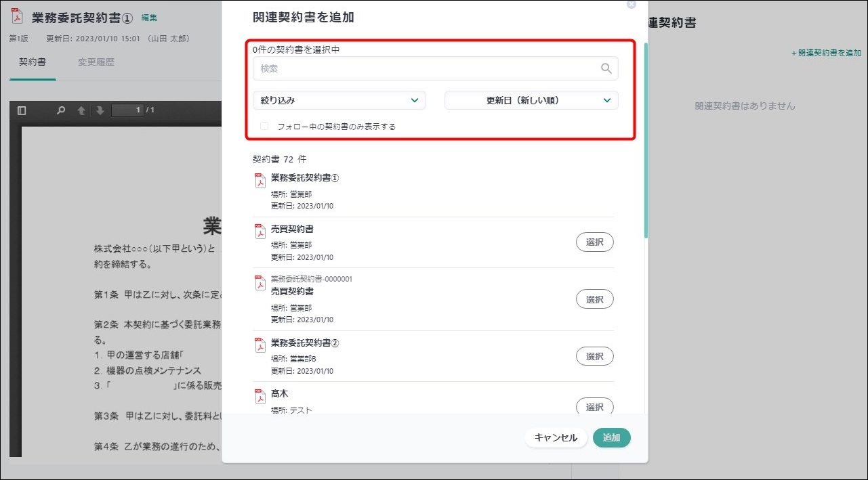This screenshot has width=868, height=480.
Task: Enable フォロー中の契約書のみ表示する checkbox
Action: 264,126
